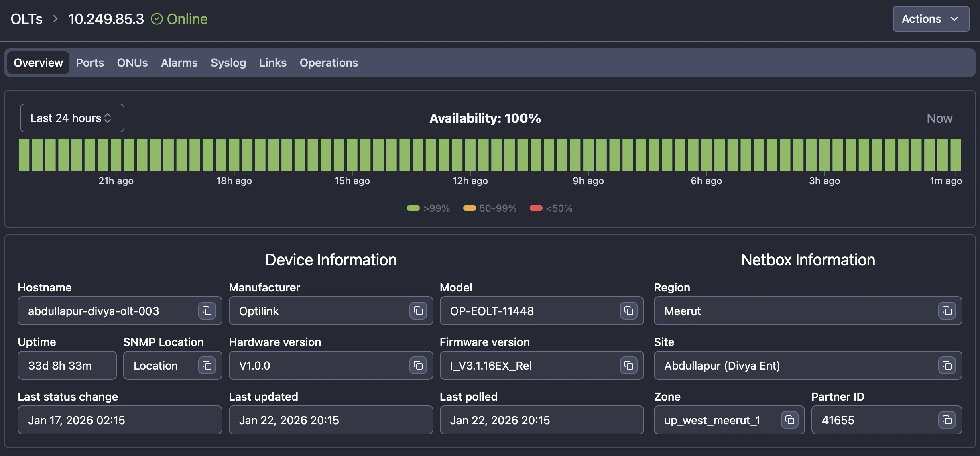Copy the Zone up_west_meerut_1
Image resolution: width=980 pixels, height=456 pixels.
789,420
